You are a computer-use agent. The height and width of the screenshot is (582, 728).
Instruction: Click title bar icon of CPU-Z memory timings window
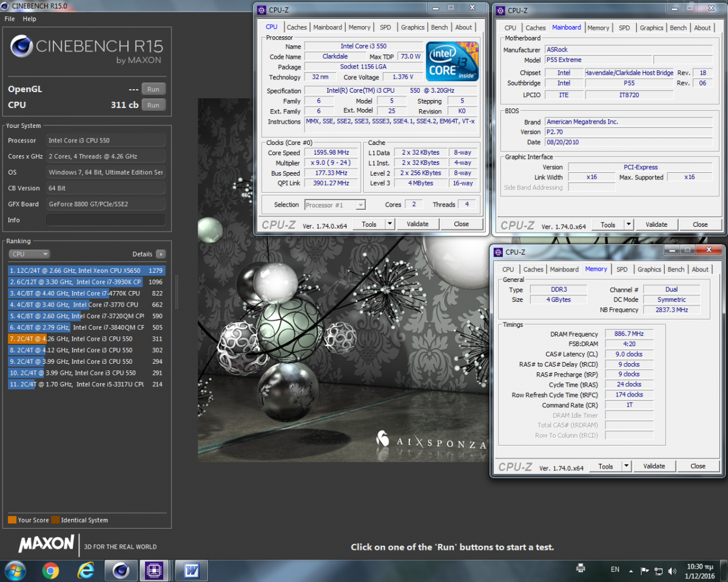click(498, 252)
